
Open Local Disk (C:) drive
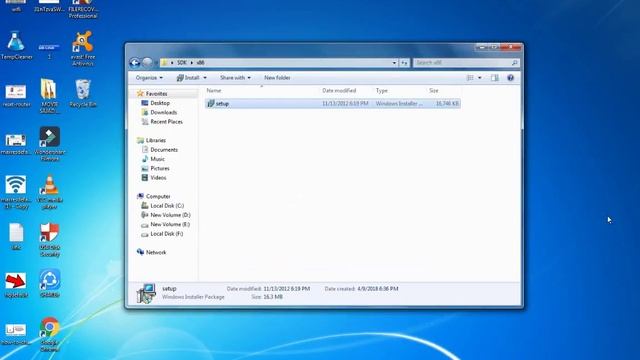[x=167, y=206]
